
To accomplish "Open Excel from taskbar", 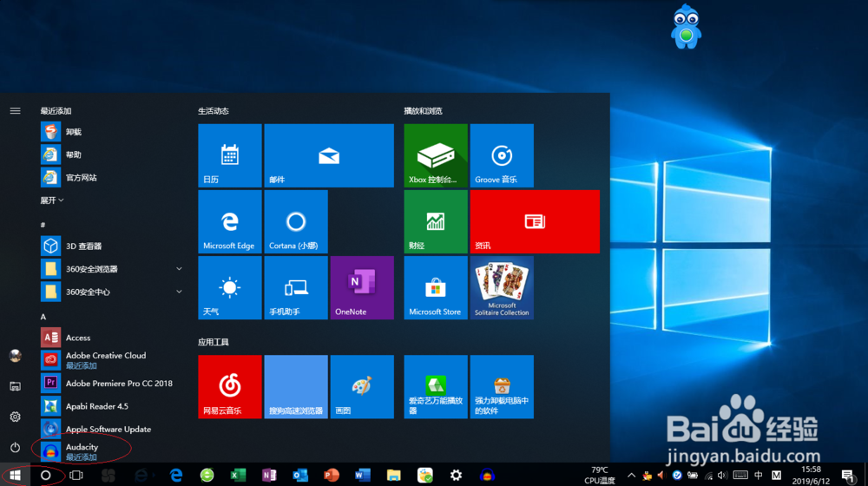I will (x=238, y=475).
